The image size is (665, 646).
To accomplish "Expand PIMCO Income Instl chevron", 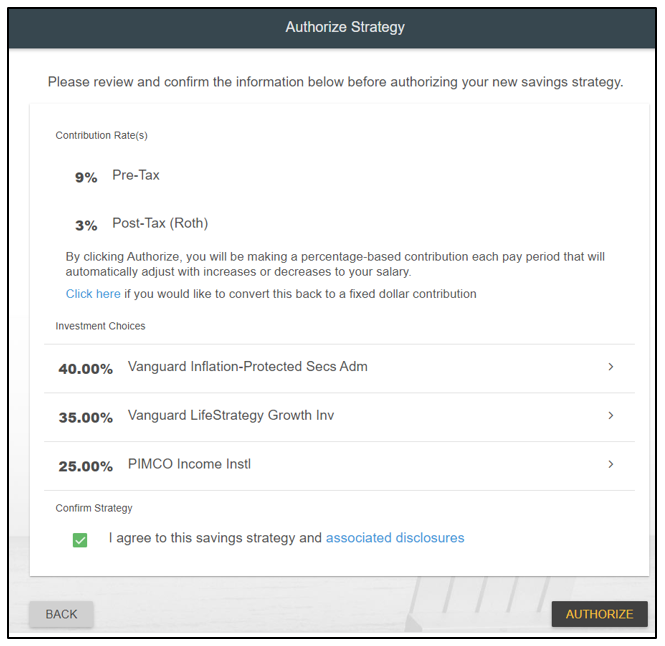I will [x=611, y=465].
